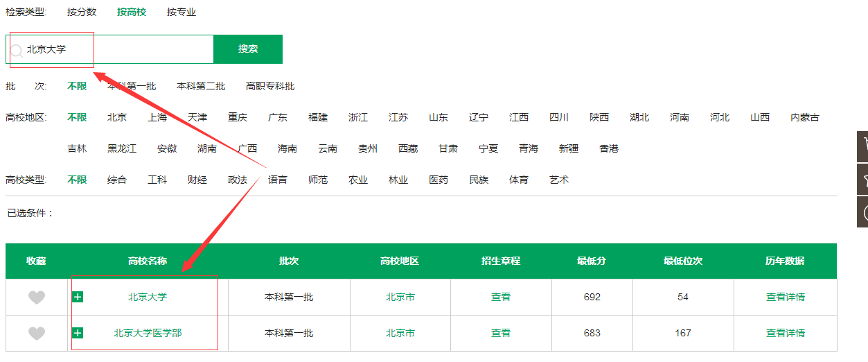Filter region by 黑龙江
The image size is (868, 362).
tap(122, 148)
